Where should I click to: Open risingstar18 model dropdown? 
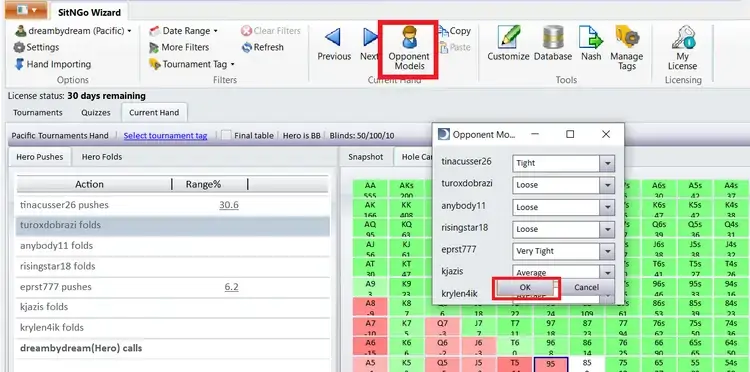click(607, 229)
